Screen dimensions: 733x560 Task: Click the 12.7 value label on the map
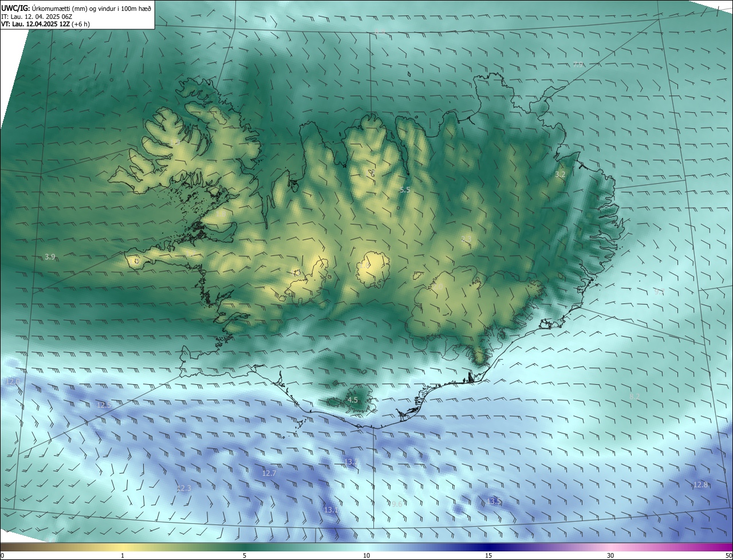(x=269, y=473)
